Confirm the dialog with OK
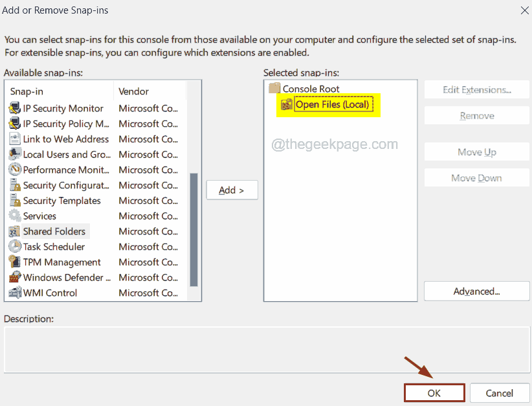This screenshot has width=532, height=406. pos(434,393)
